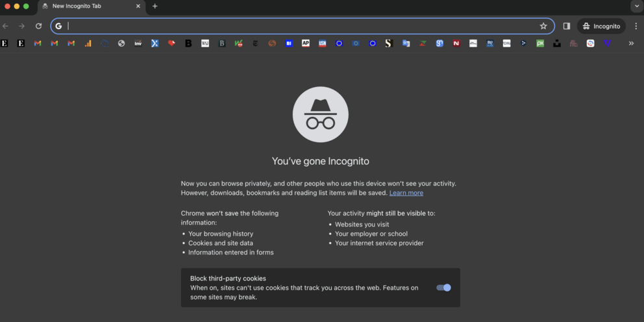Click the "You've gone Incognito" heading

pyautogui.click(x=320, y=162)
